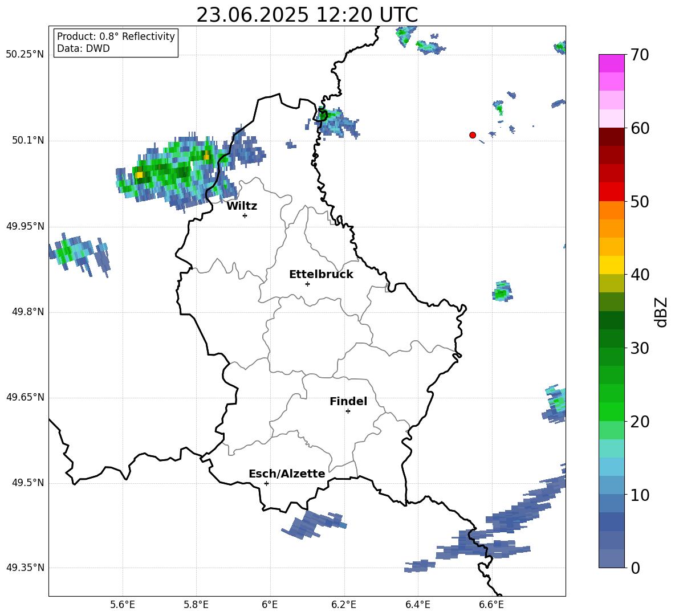Click the 49.8°N latitude label

(28, 312)
